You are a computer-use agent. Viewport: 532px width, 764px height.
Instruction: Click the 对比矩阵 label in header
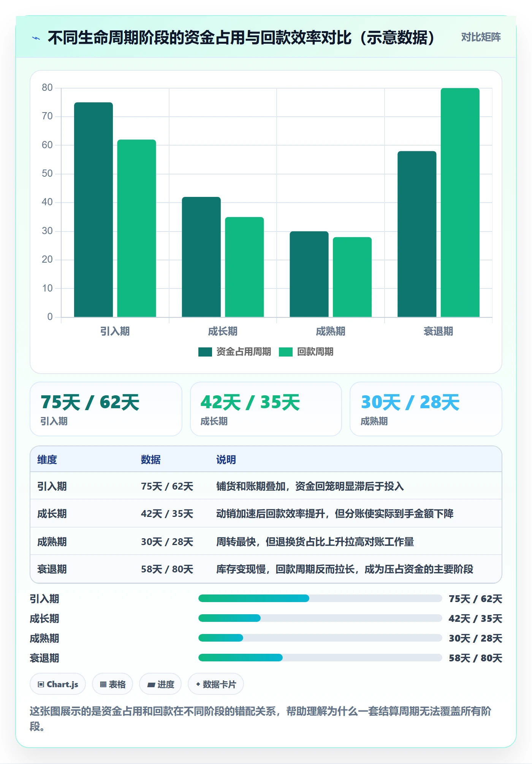click(481, 37)
